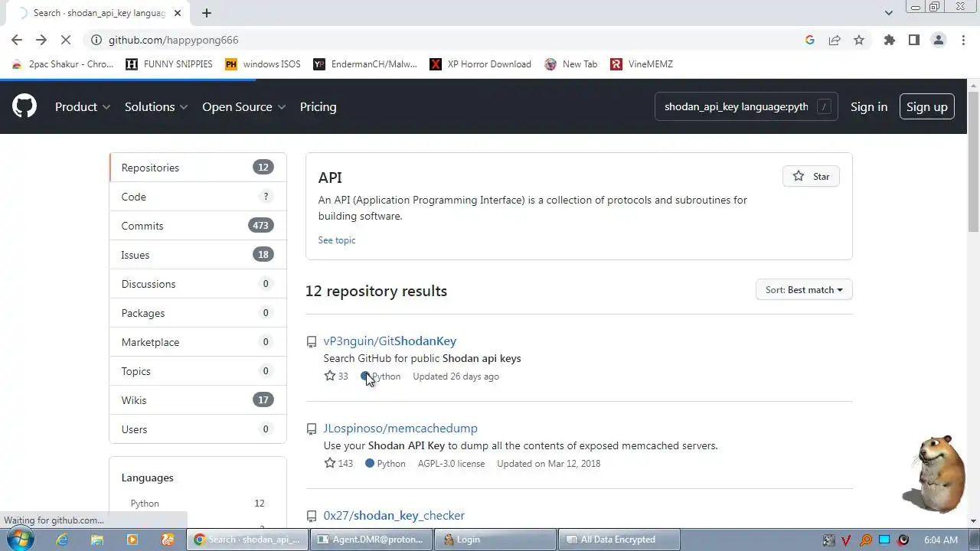Bookmark this tab with star icon

pyautogui.click(x=859, y=40)
